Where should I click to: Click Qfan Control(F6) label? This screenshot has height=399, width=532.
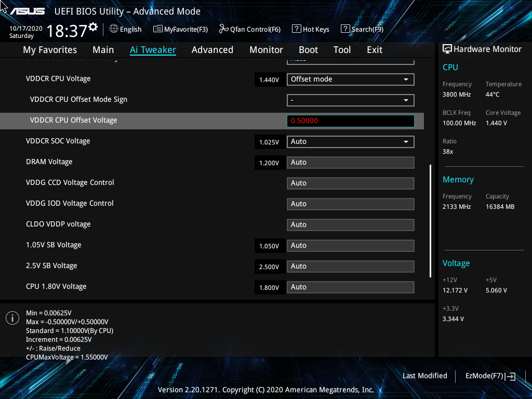[x=256, y=29]
